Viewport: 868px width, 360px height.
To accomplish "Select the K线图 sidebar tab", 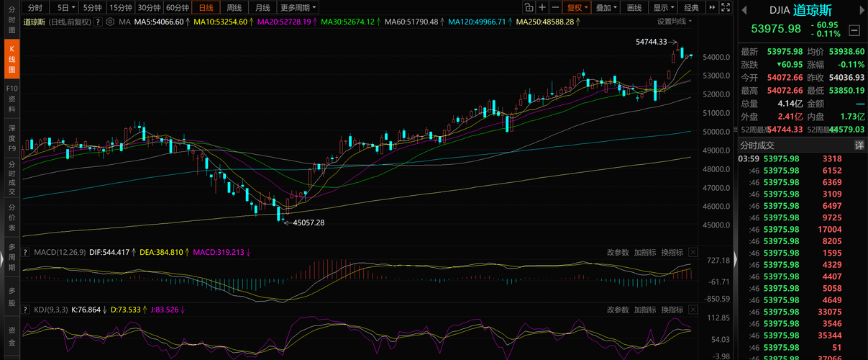I will coord(12,59).
